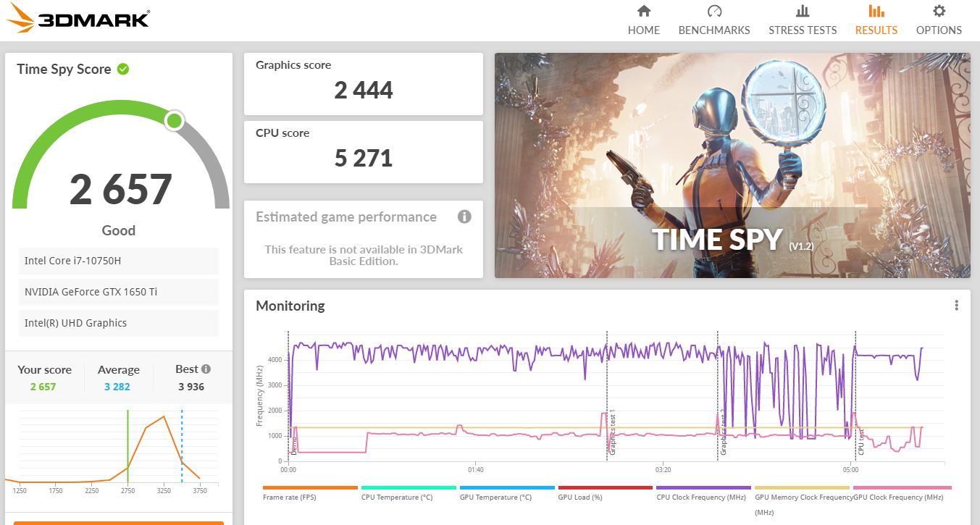Toggle the GPU Load (%) legend
This screenshot has height=525, width=980.
[606, 492]
